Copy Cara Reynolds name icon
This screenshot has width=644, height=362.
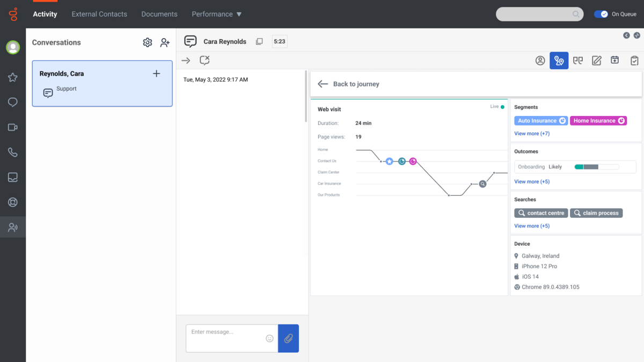pyautogui.click(x=259, y=41)
